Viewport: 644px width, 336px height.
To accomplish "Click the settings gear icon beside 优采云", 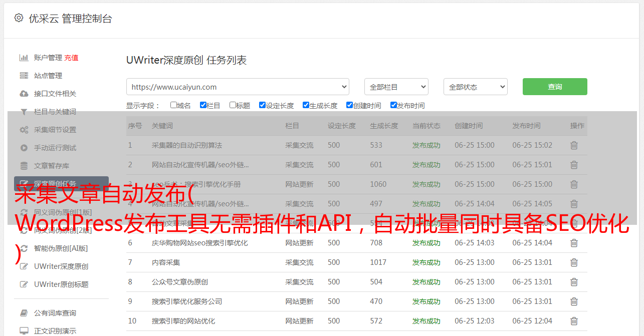I will pos(19,18).
